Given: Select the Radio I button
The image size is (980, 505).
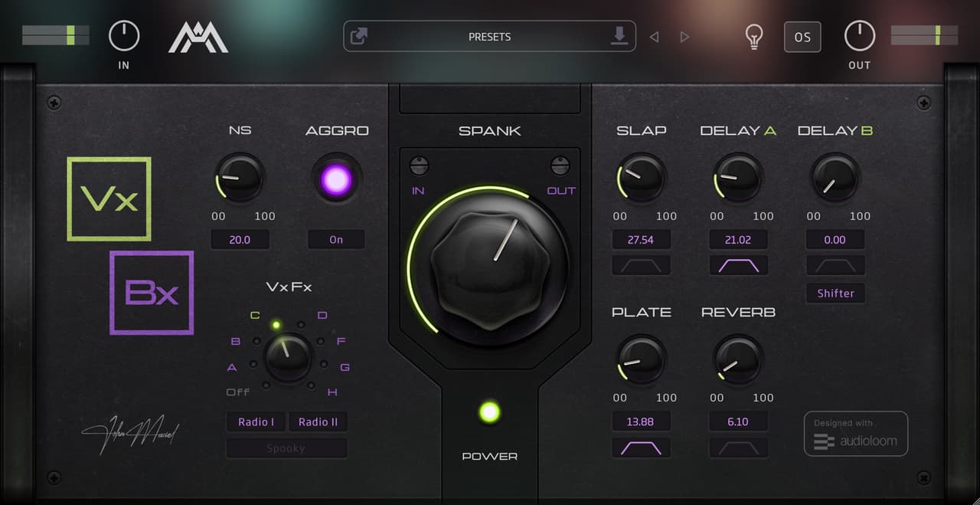Looking at the screenshot, I should coord(256,421).
